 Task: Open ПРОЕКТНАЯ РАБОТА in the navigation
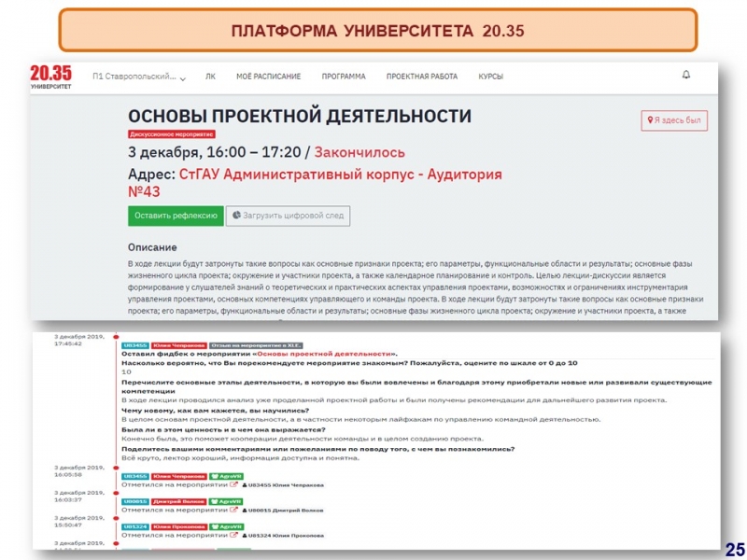pyautogui.click(x=422, y=77)
